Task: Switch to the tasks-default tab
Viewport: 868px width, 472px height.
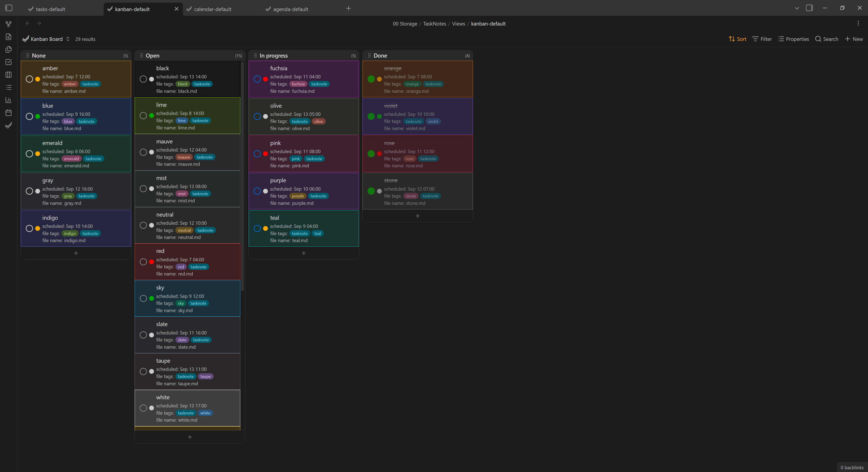Action: (51, 9)
